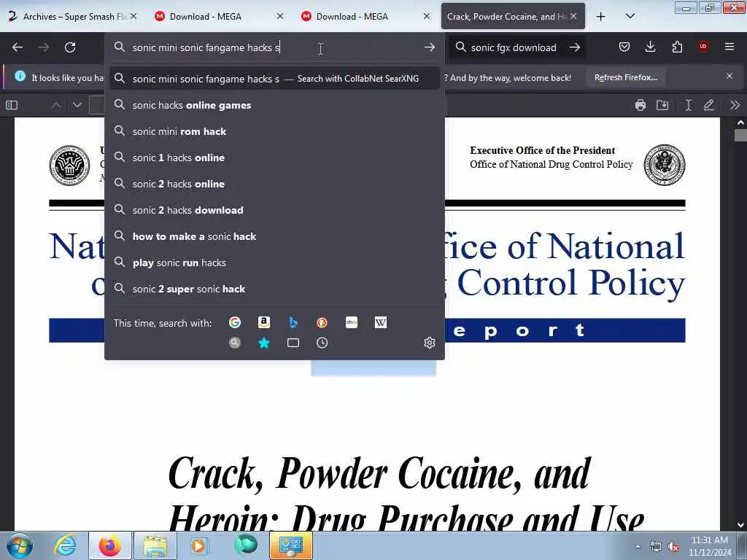
Task: Search with Wikipedia one-off engine icon
Action: click(381, 322)
